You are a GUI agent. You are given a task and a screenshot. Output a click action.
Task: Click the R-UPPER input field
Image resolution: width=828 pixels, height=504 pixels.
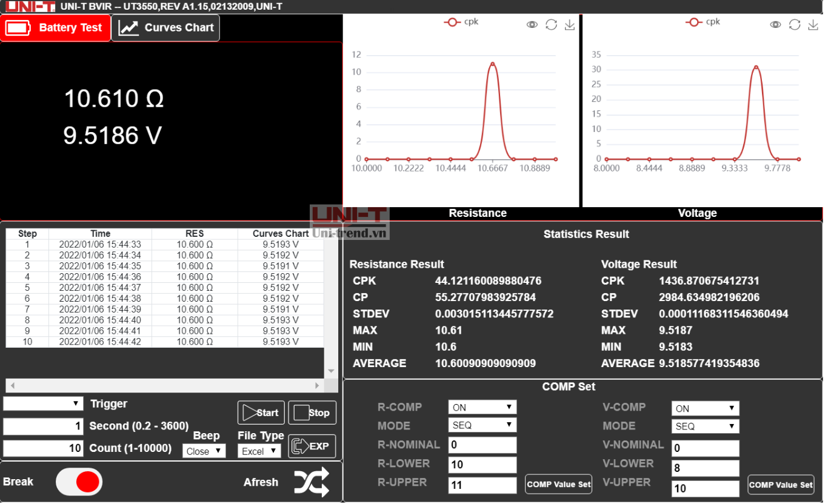coord(482,485)
